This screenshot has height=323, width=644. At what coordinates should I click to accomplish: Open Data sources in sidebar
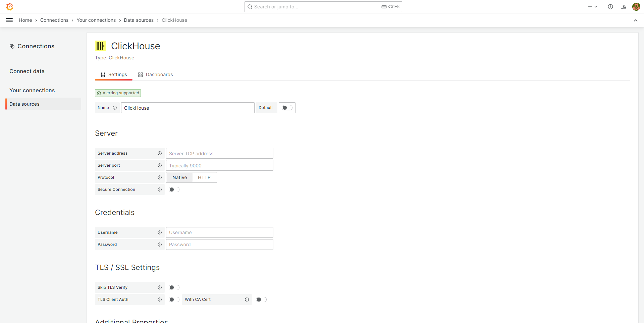(43, 104)
